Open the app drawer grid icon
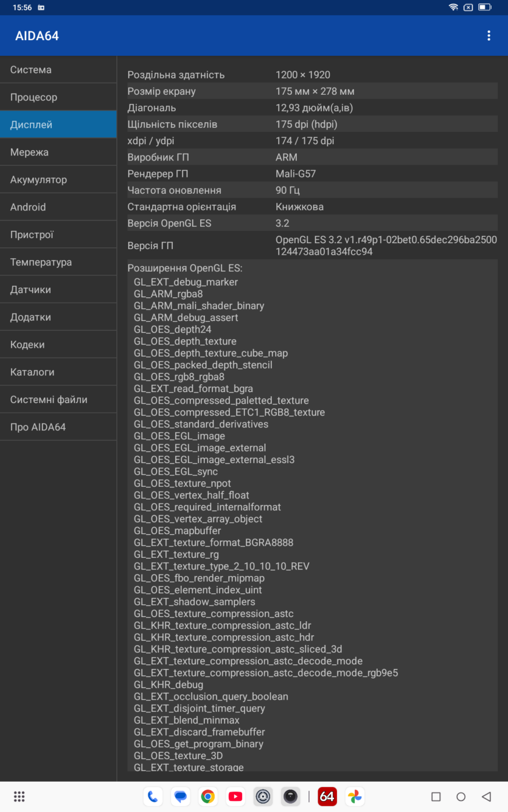The width and height of the screenshot is (508, 812). tap(19, 796)
